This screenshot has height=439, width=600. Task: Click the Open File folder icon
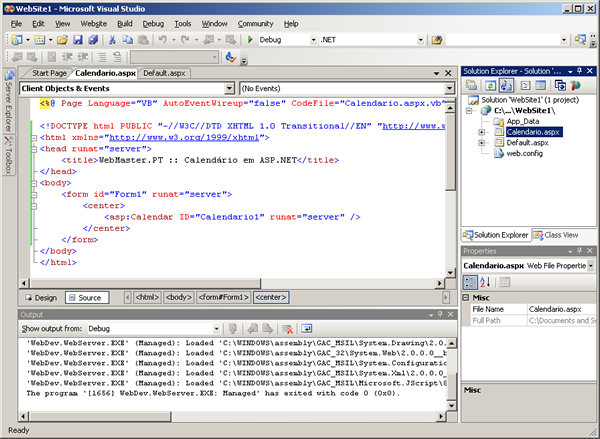62,40
